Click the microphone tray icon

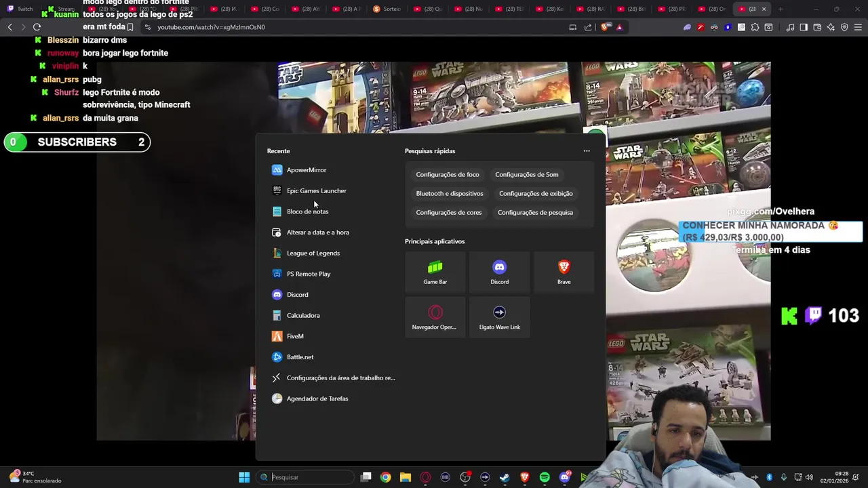tap(784, 477)
